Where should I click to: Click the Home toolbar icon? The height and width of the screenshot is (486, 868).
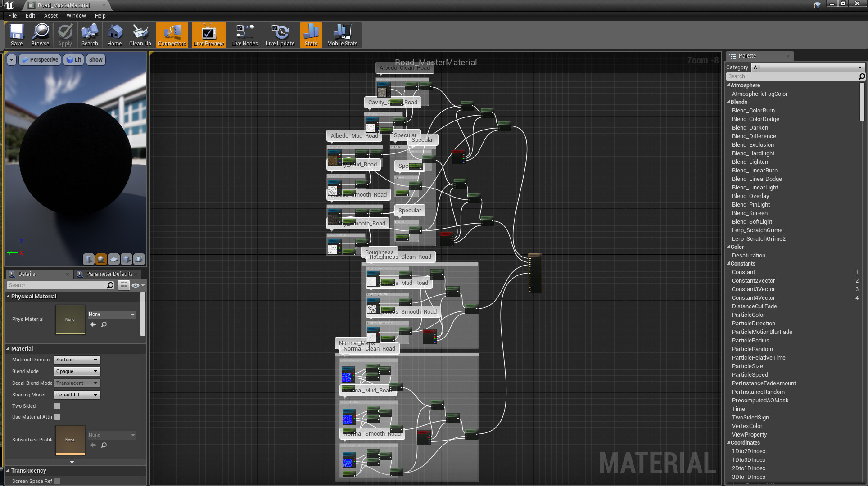click(114, 35)
